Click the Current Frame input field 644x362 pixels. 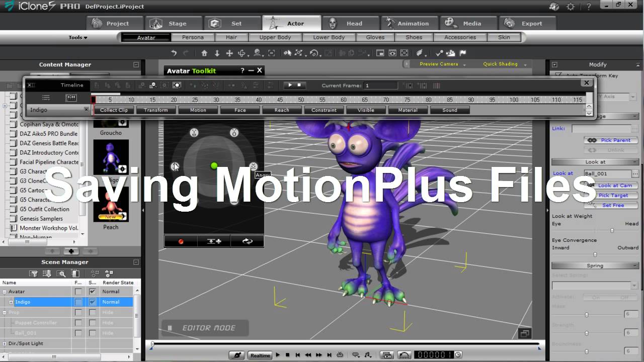(381, 85)
